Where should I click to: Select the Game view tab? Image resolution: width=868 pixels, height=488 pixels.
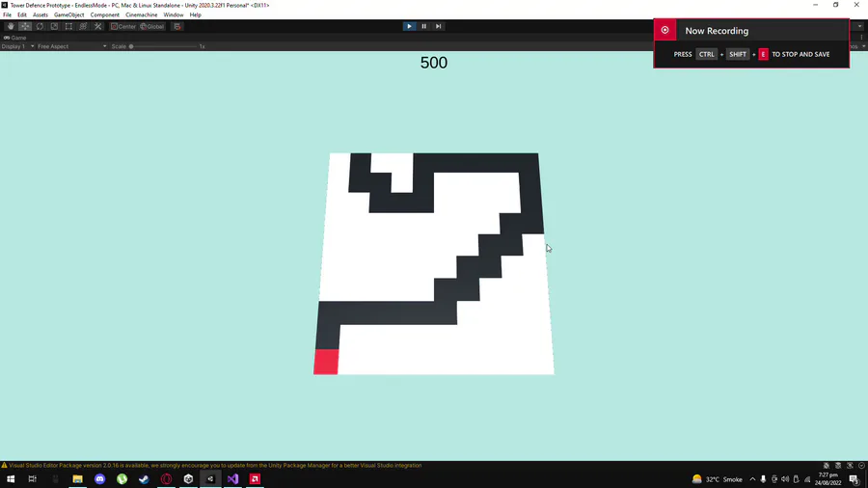click(14, 38)
